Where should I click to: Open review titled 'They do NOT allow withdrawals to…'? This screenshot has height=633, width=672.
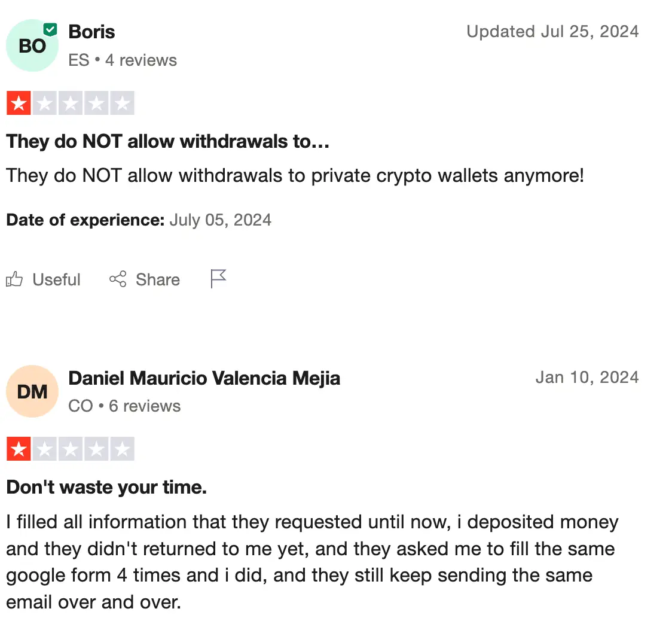click(x=168, y=142)
